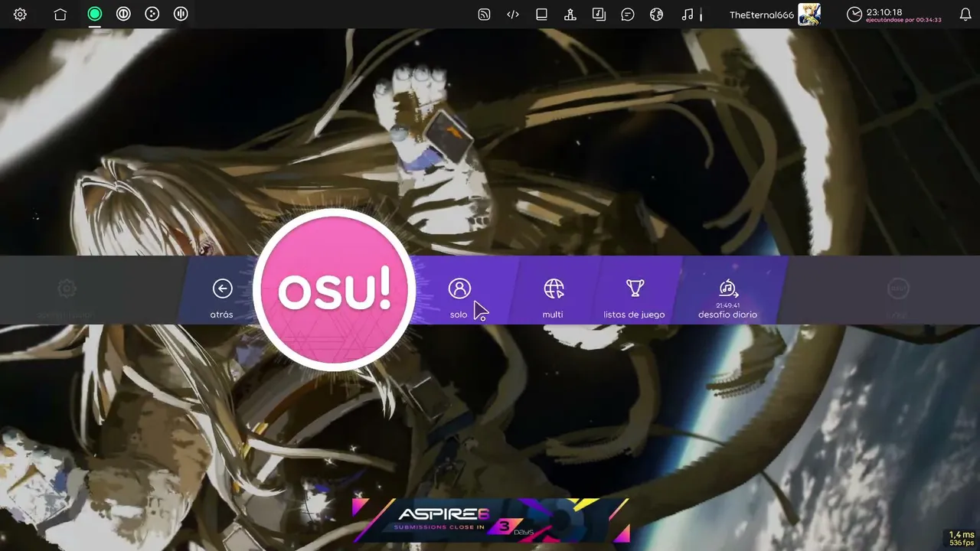Open the wiki book icon
This screenshot has height=551, width=980.
coord(541,14)
